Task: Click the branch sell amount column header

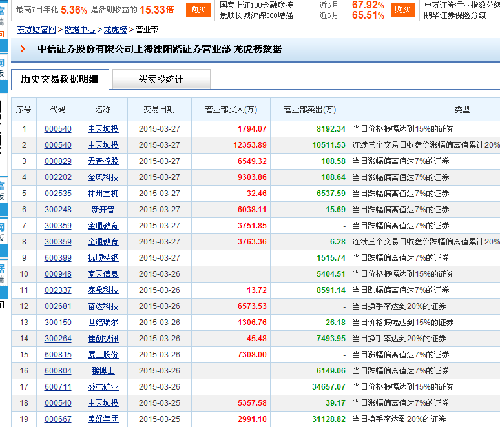Action: [x=310, y=109]
